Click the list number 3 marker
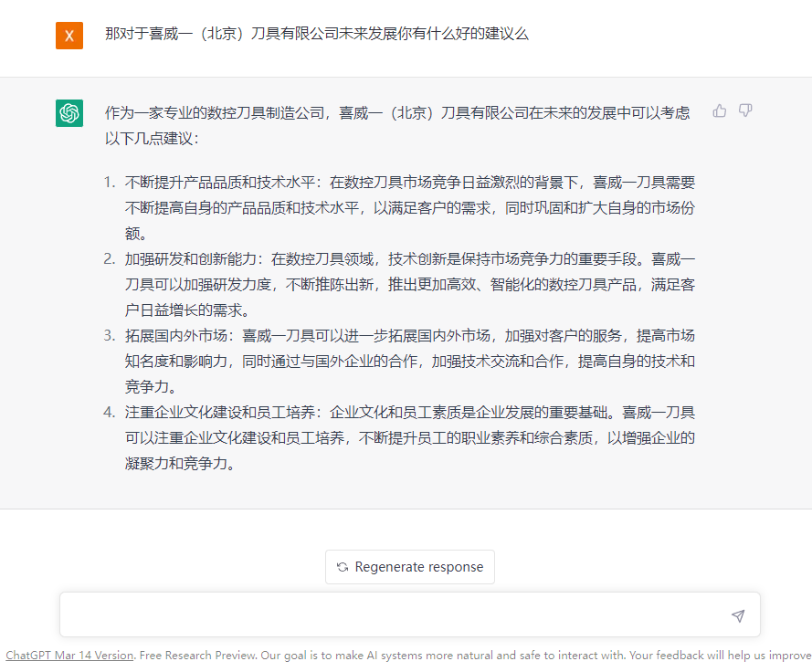The width and height of the screenshot is (812, 672). (109, 335)
